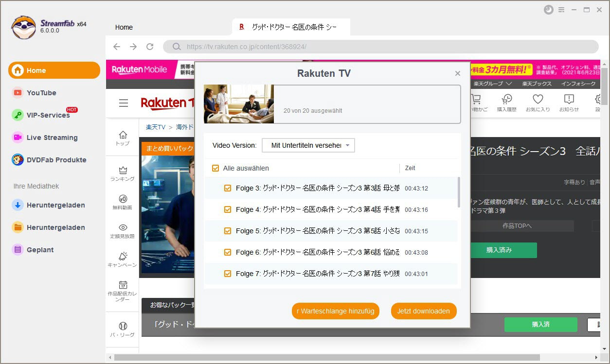Click the orange folder Heruntergeladen icon
Image resolution: width=610 pixels, height=364 pixels.
(x=18, y=227)
